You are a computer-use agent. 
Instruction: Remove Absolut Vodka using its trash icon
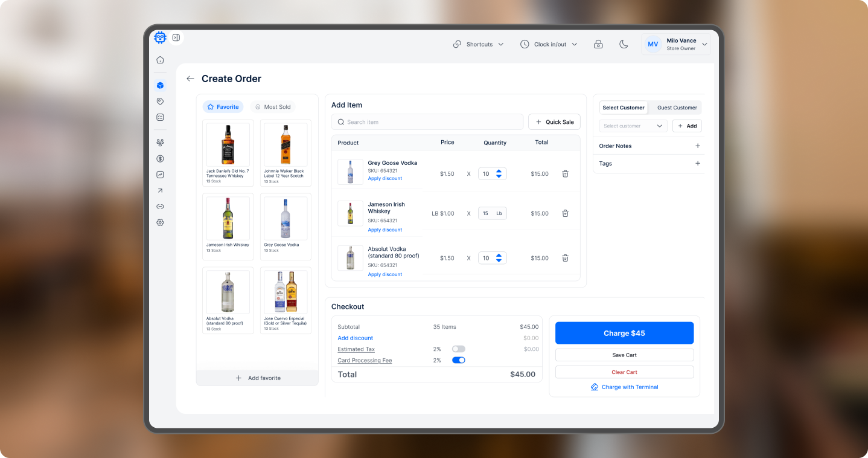tap(565, 258)
